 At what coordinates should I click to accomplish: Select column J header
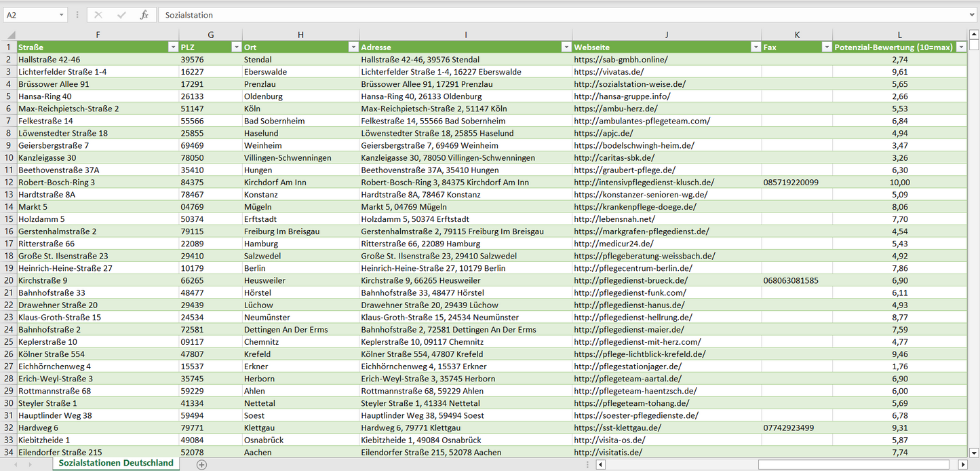pyautogui.click(x=667, y=35)
